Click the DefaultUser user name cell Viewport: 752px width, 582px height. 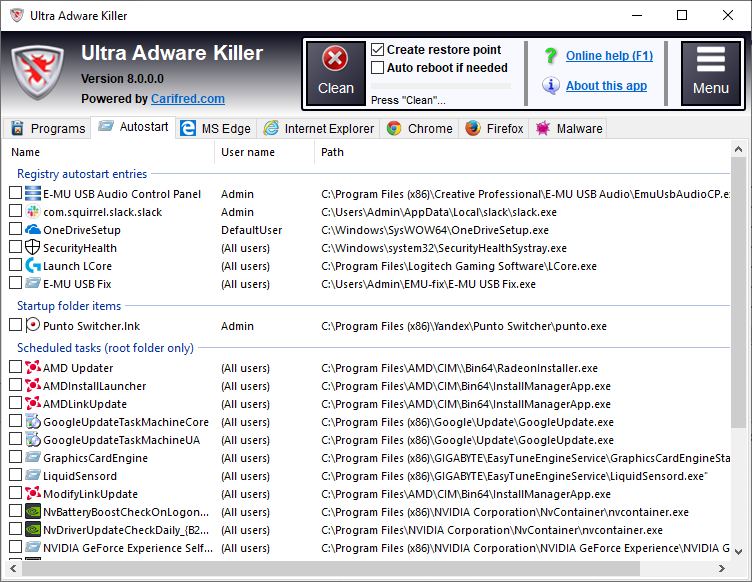pyautogui.click(x=251, y=230)
